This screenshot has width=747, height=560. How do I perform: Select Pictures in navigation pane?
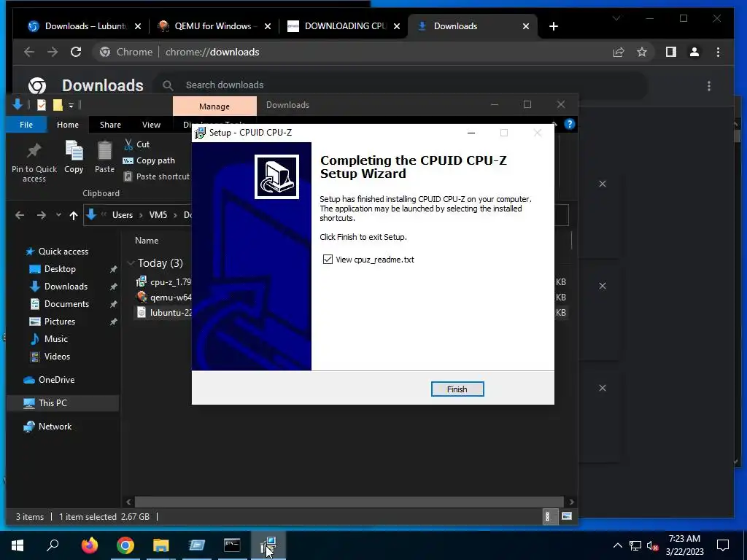60,321
